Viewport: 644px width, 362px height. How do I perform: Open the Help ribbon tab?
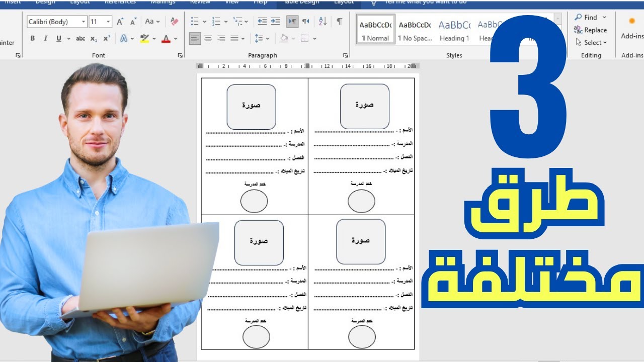(260, 2)
